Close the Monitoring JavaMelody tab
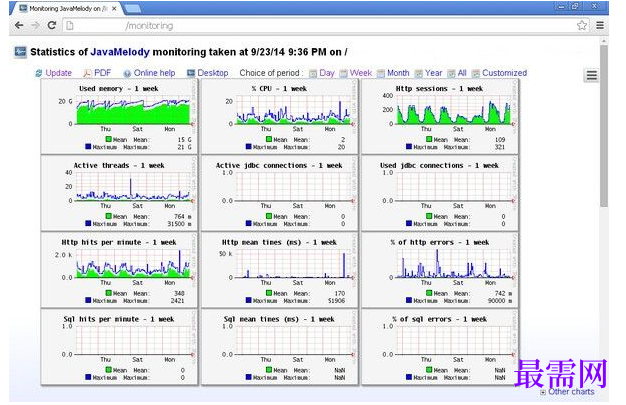 (114, 8)
